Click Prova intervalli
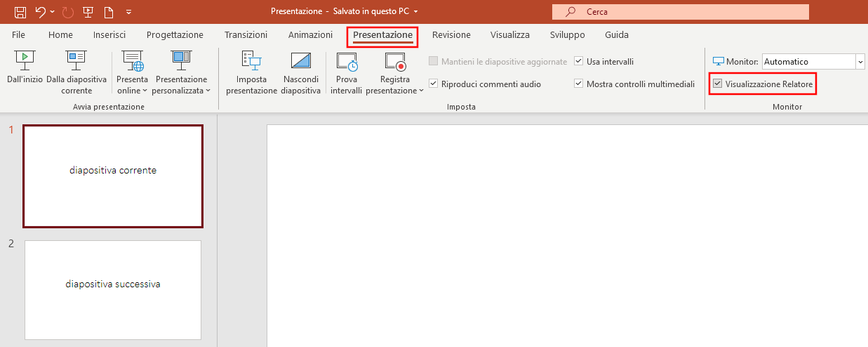Screen dimensions: 868x347 (x=347, y=72)
